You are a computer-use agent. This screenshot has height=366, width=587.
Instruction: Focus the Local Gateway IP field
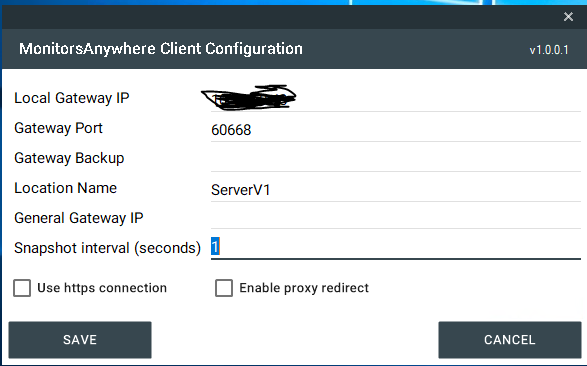pos(396,99)
